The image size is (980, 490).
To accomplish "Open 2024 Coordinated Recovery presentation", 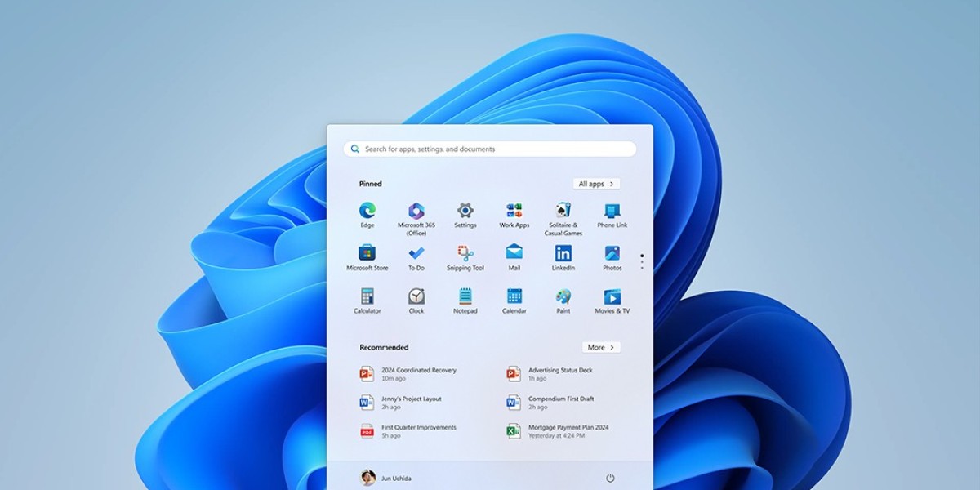I will [x=408, y=374].
